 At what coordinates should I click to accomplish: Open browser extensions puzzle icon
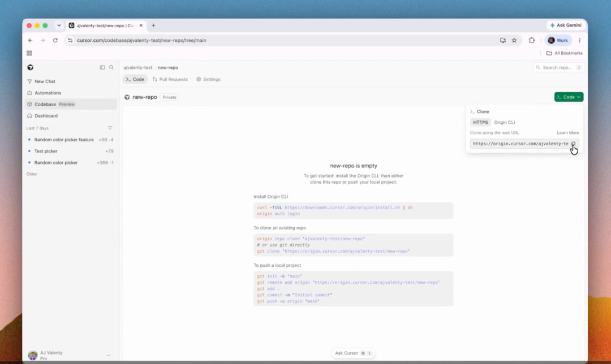pos(531,40)
